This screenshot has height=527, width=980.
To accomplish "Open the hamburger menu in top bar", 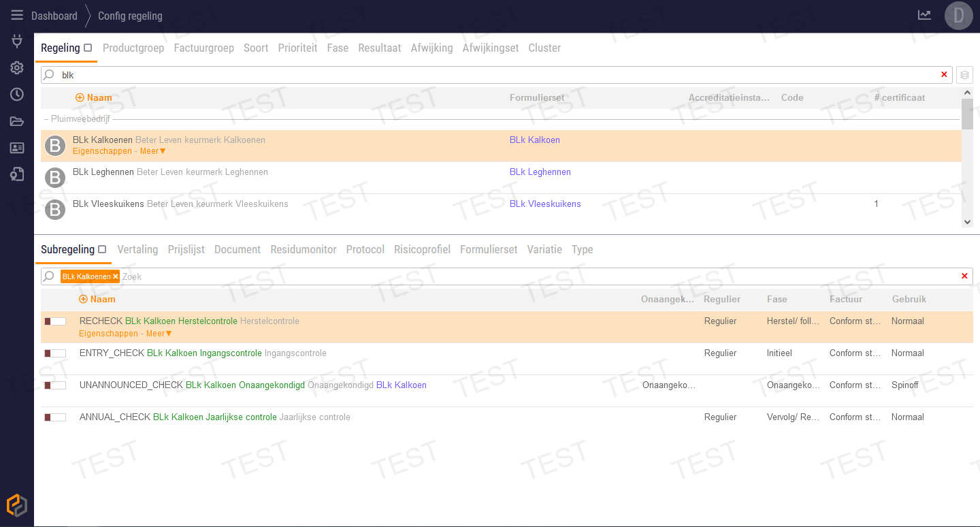I will [x=17, y=16].
